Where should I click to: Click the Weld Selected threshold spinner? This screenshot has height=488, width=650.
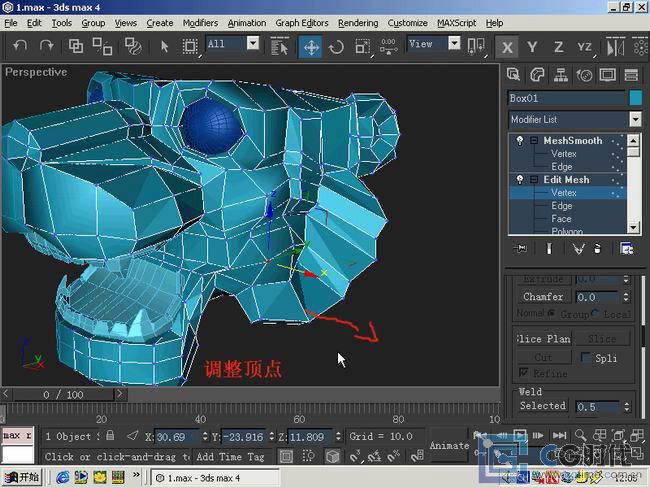(x=626, y=407)
